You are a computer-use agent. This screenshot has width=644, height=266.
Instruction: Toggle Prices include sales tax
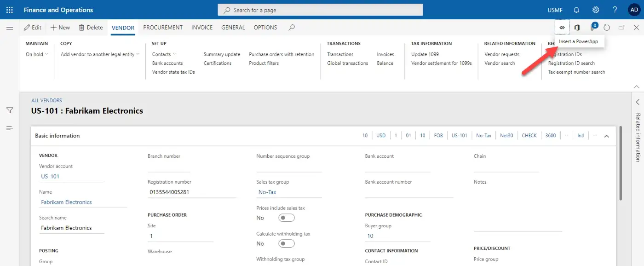pos(287,218)
